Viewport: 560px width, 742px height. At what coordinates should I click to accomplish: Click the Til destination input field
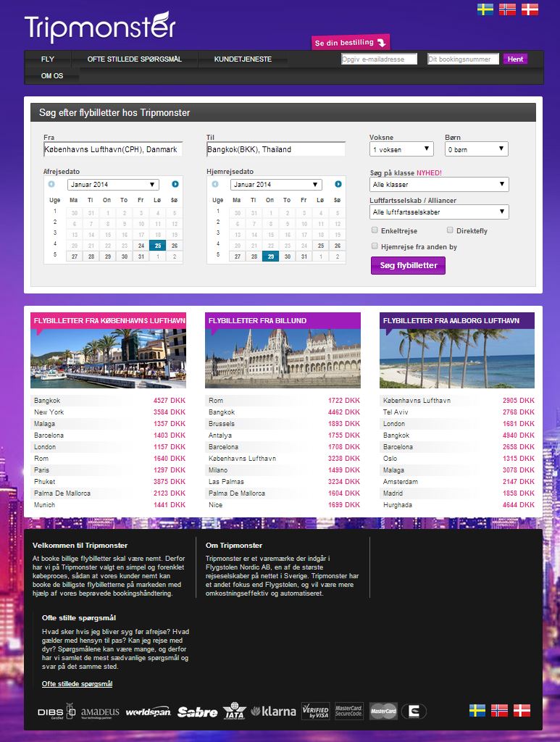point(276,149)
